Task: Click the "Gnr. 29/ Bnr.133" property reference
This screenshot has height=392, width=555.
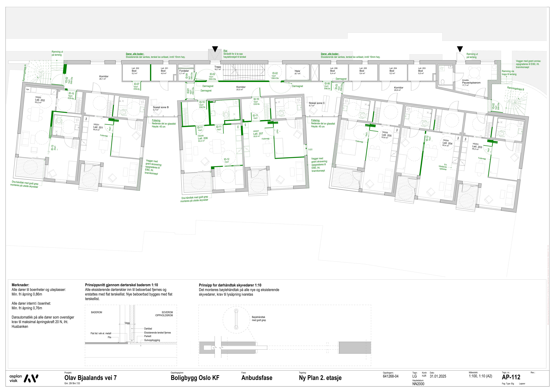Action: pos(72,383)
